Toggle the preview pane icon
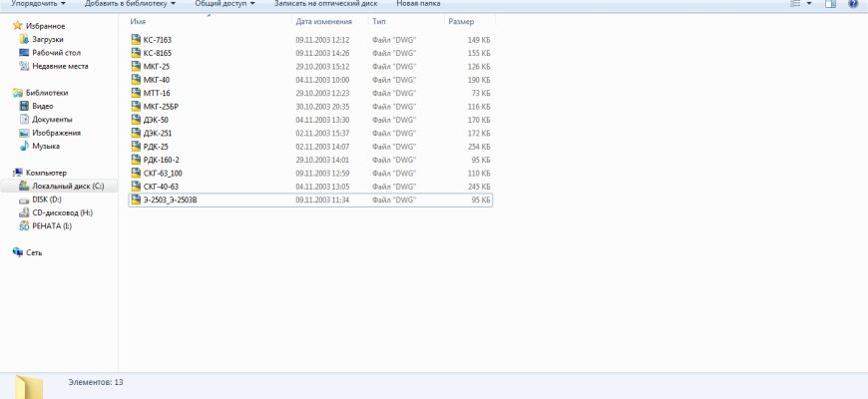 (x=830, y=5)
